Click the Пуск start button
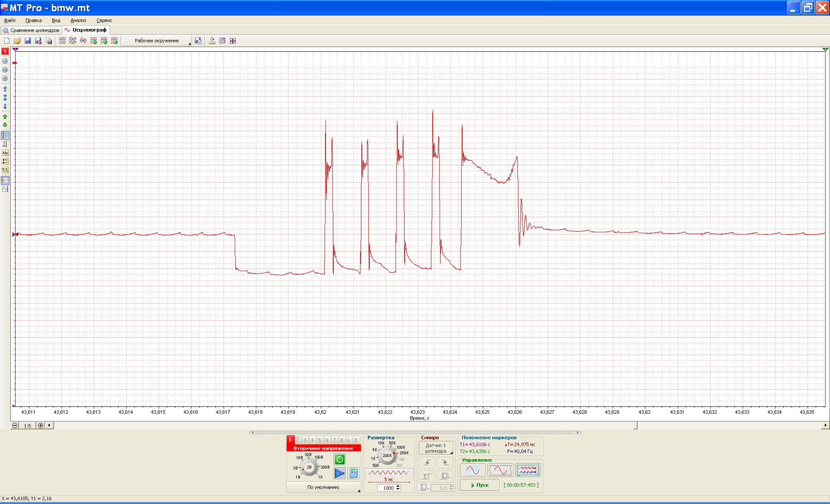The height and width of the screenshot is (504, 830). pos(479,485)
